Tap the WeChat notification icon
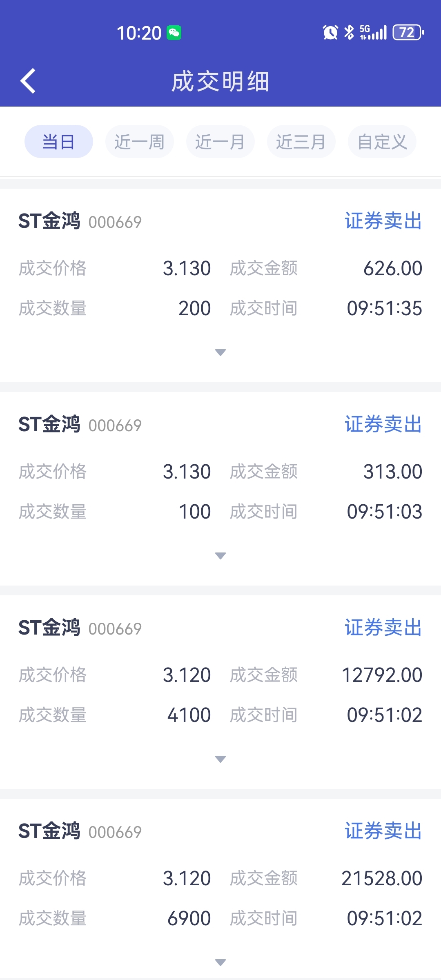This screenshot has width=441, height=980. [174, 33]
